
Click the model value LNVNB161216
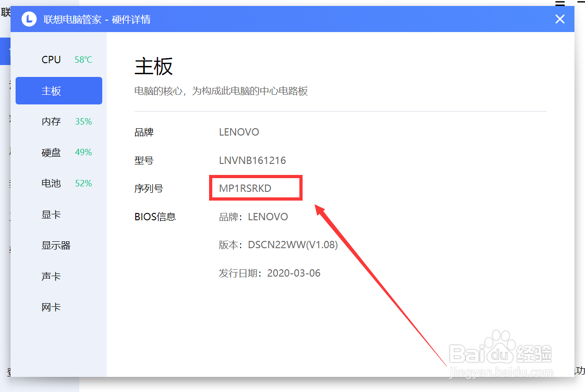pos(253,160)
